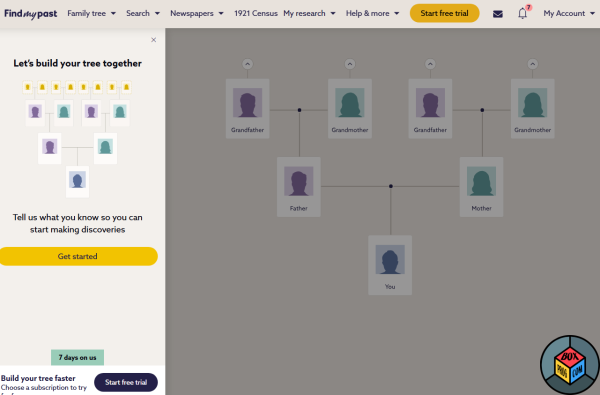Select the You card in tree
The image size is (600, 395).
390,265
